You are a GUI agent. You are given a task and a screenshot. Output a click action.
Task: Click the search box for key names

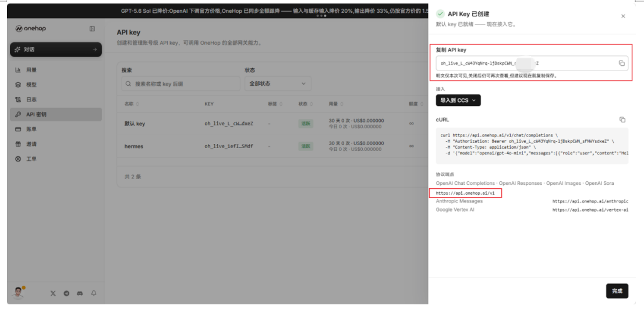[x=181, y=83]
